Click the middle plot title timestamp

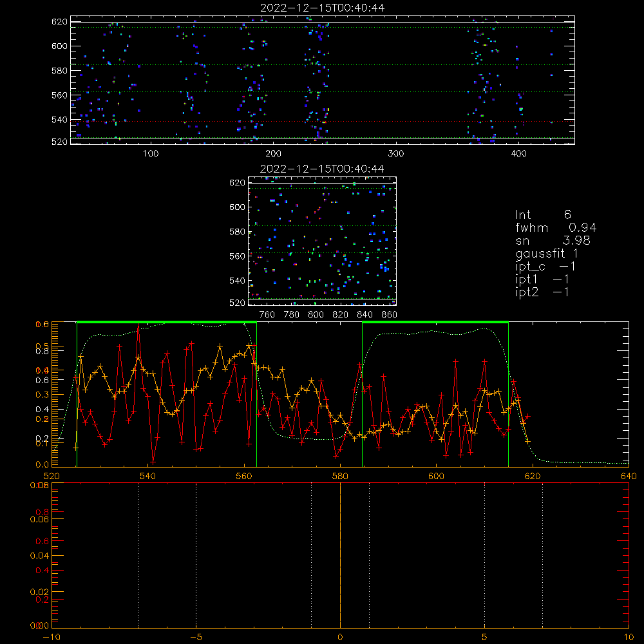(322, 169)
